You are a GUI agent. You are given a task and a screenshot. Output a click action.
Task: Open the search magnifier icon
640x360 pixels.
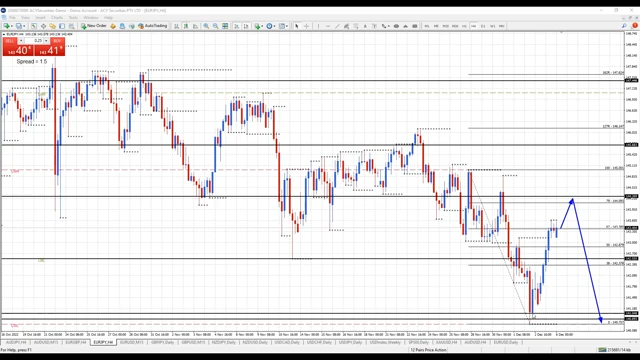tap(624, 26)
